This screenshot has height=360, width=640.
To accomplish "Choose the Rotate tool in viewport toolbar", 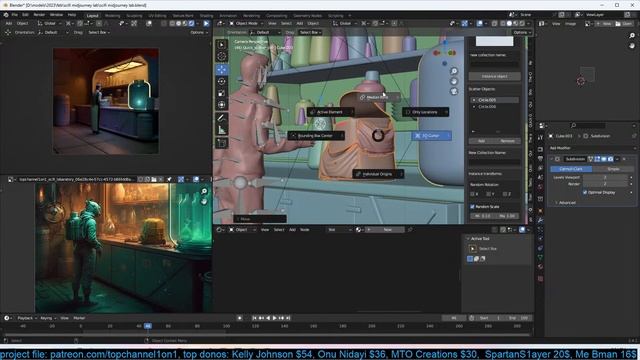I will point(222,81).
